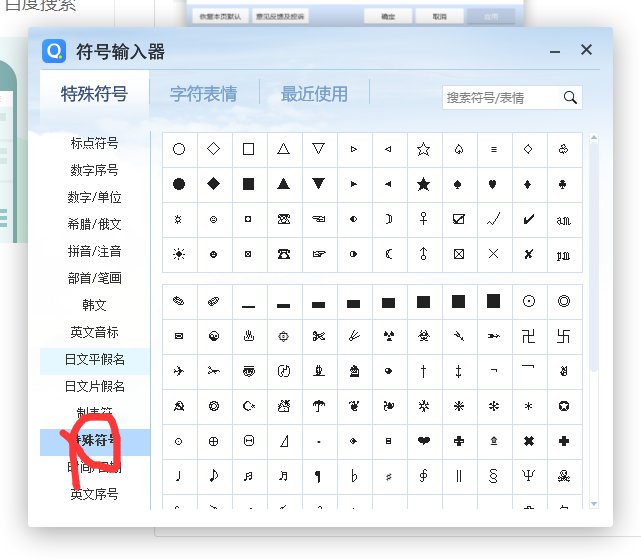Open the 部首/笔画 category
641x560 pixels.
coord(94,278)
